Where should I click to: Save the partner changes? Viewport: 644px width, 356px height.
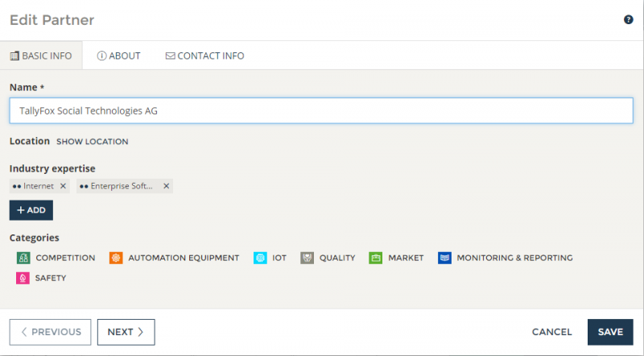610,332
